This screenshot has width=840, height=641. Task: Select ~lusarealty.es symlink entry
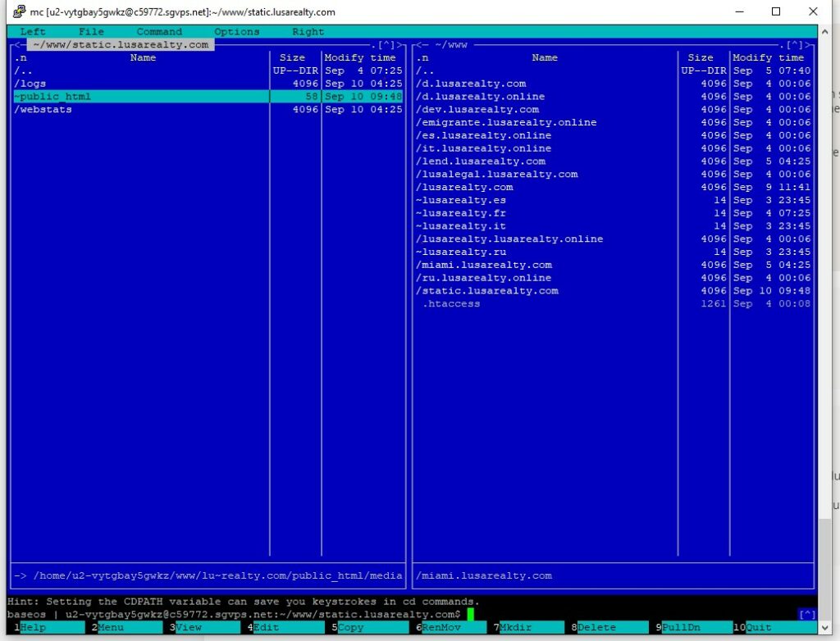[614, 200]
